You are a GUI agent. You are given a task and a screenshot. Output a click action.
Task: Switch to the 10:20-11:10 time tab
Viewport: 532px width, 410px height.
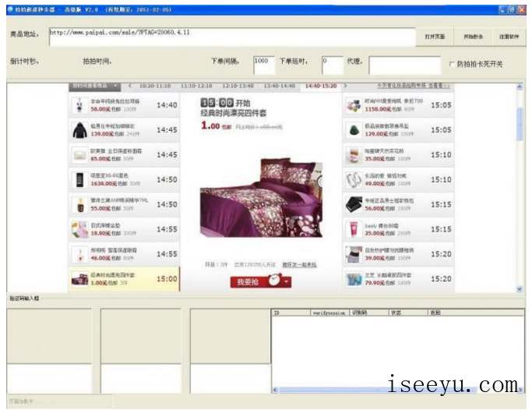coord(154,86)
